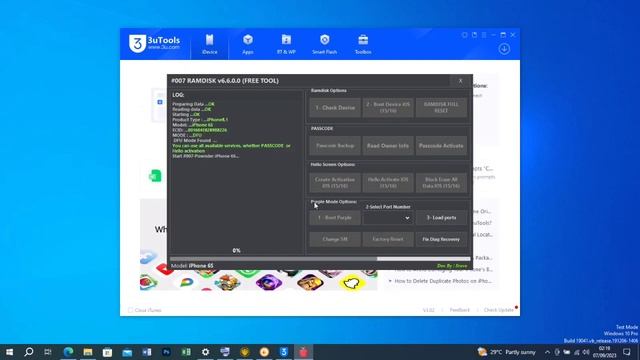640x360 pixels.
Task: Open the volume control in system tray
Action: click(586, 352)
